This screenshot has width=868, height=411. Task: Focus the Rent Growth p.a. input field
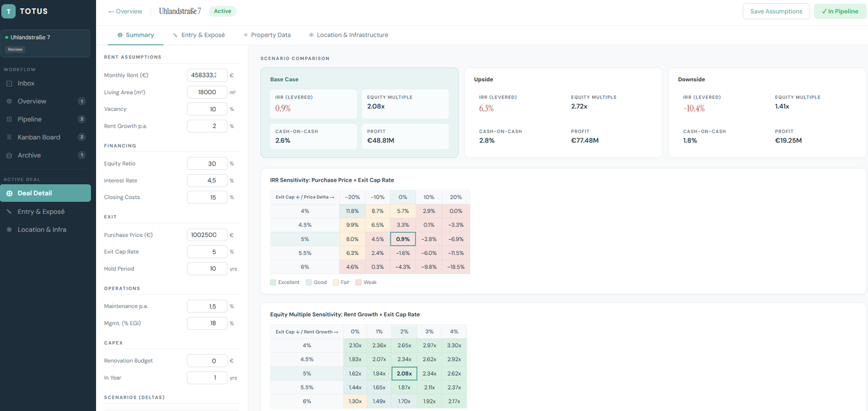point(207,126)
